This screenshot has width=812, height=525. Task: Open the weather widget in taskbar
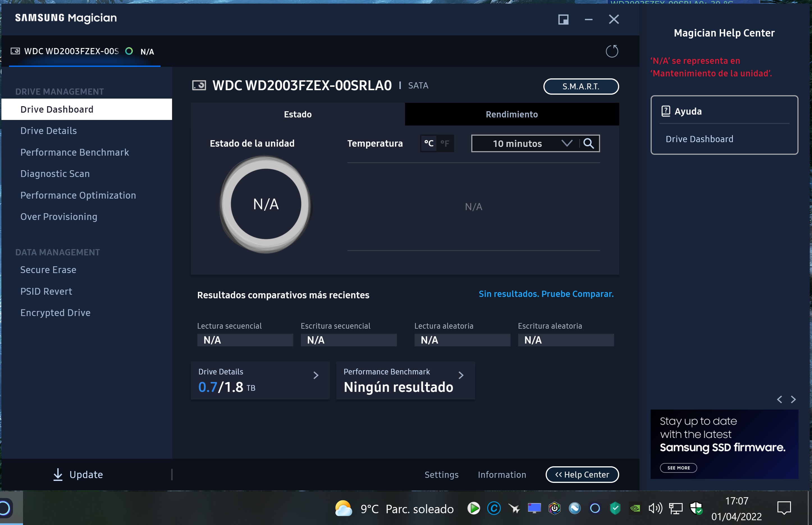(x=394, y=509)
